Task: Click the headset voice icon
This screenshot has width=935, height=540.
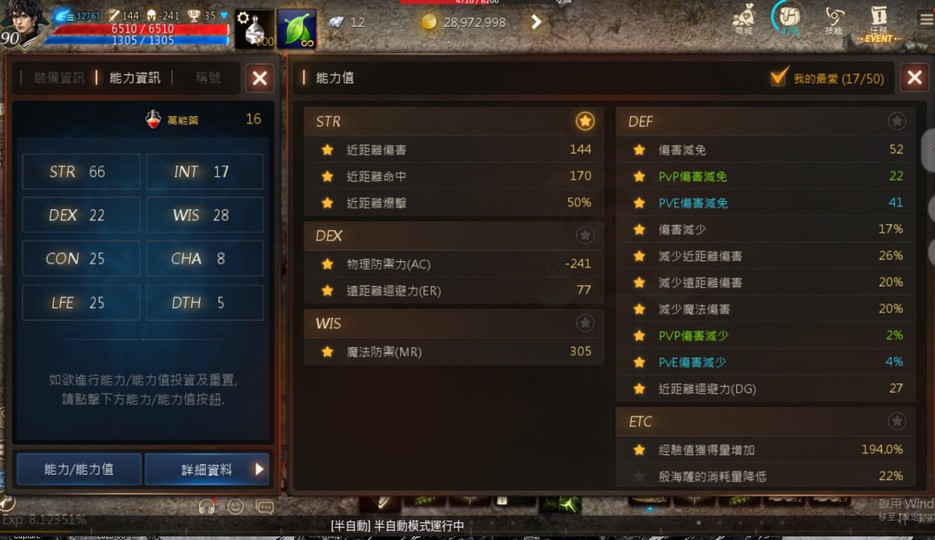Action: pyautogui.click(x=207, y=507)
